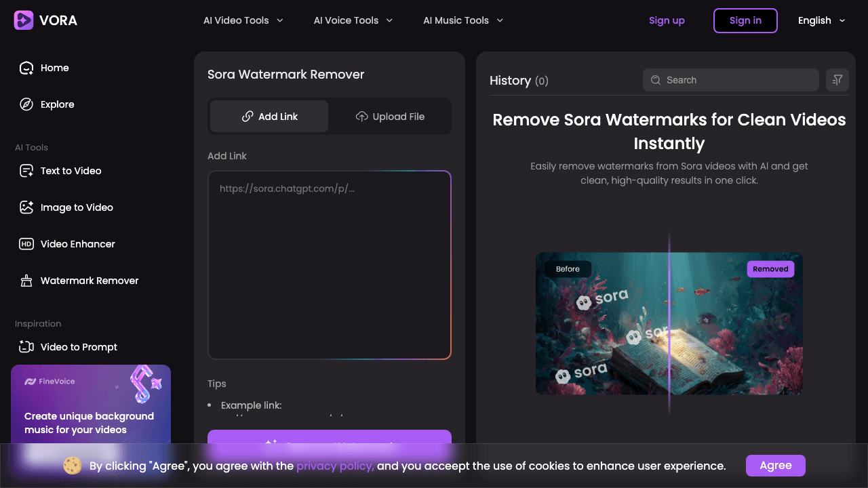The height and width of the screenshot is (488, 868).
Task: Expand the AI Video Tools menu
Action: point(243,20)
